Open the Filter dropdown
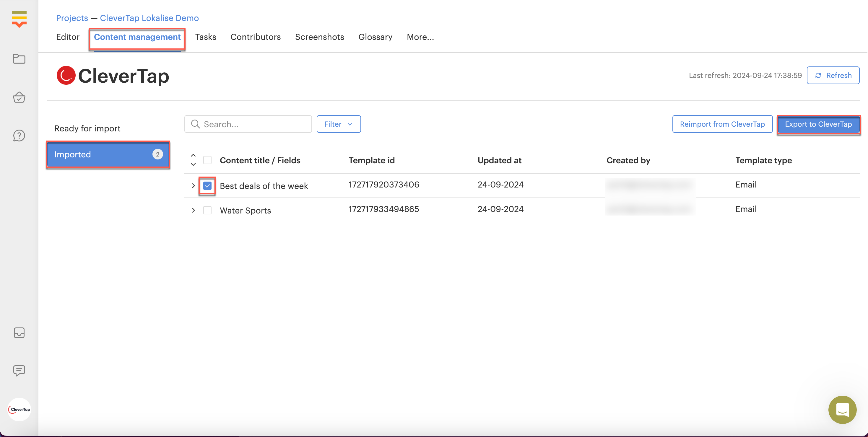 [339, 124]
